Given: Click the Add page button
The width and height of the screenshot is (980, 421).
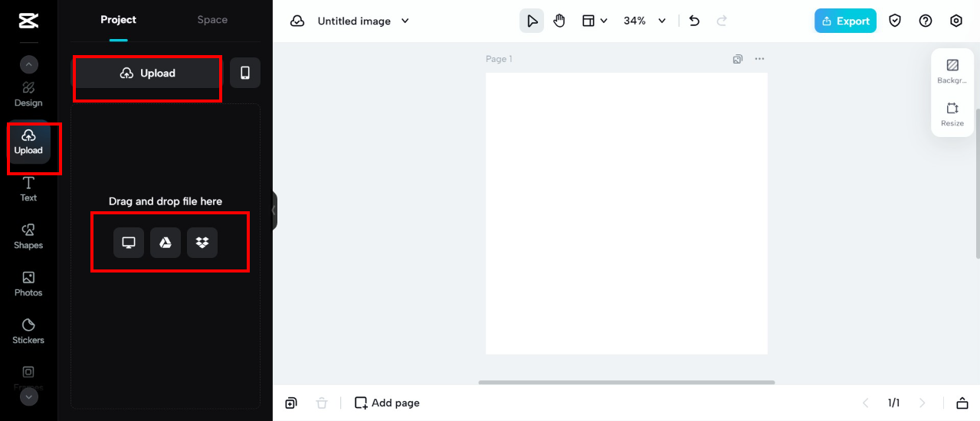Looking at the screenshot, I should tap(387, 403).
